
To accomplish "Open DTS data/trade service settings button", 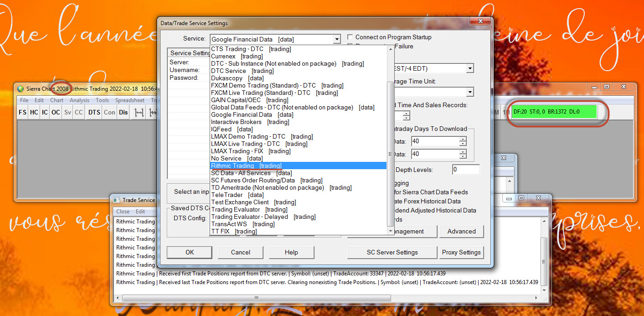I will coord(94,112).
